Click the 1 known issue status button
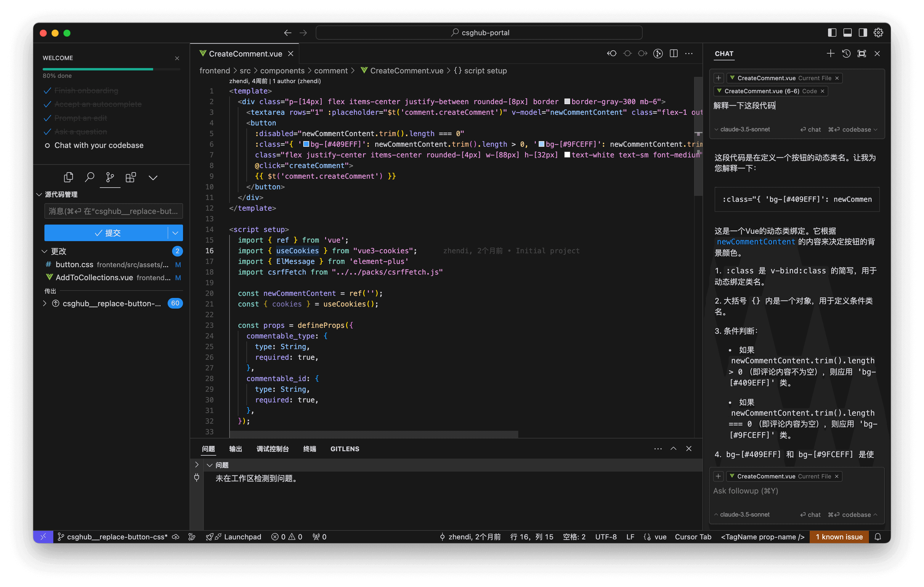The height and width of the screenshot is (587, 924). 839,537
